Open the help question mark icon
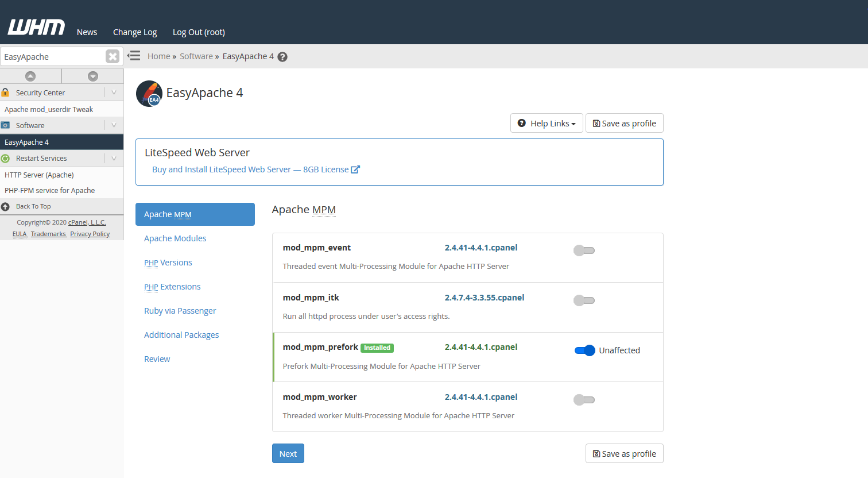 pyautogui.click(x=282, y=57)
